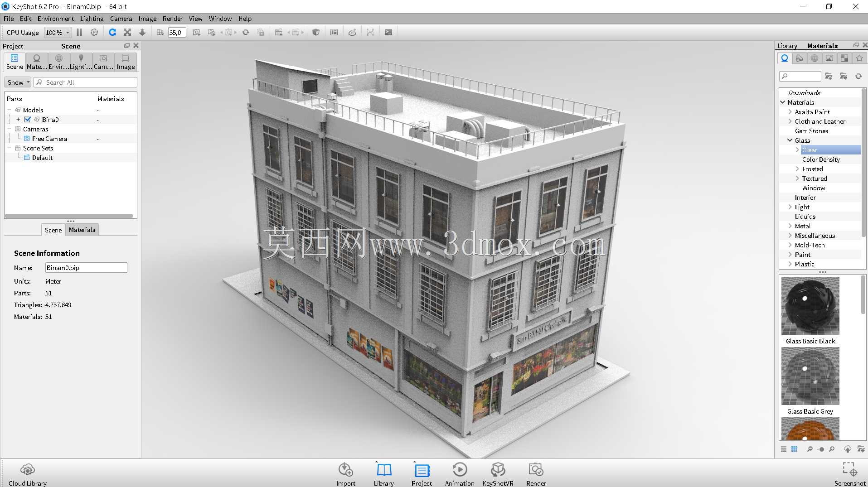Toggle performance mode icon
Screen dimensions: 868x487
tap(94, 32)
